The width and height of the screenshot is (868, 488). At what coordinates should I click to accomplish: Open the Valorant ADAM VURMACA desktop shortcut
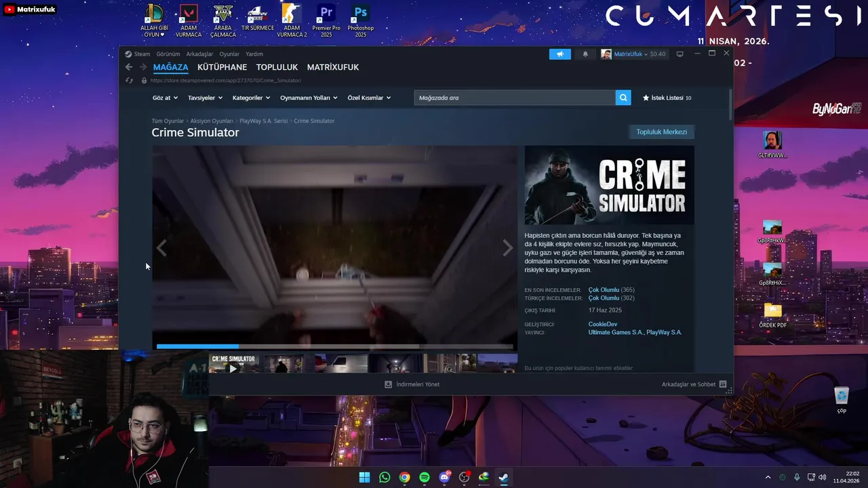pyautogui.click(x=189, y=22)
